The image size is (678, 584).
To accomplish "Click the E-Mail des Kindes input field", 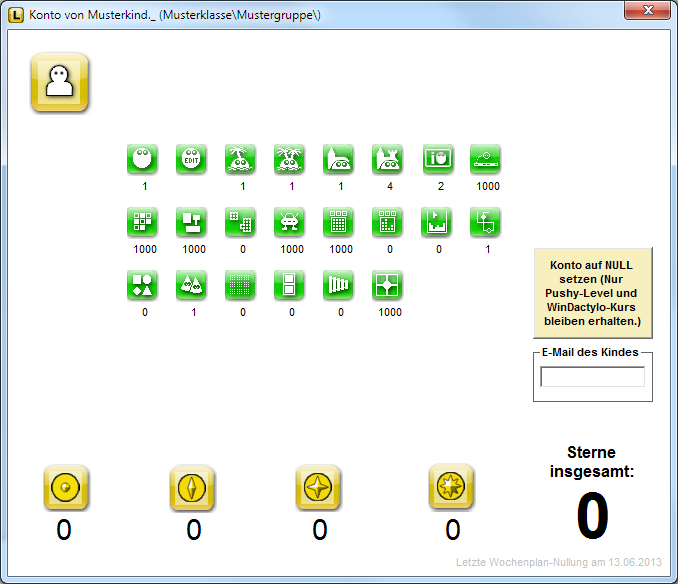I will point(592,377).
